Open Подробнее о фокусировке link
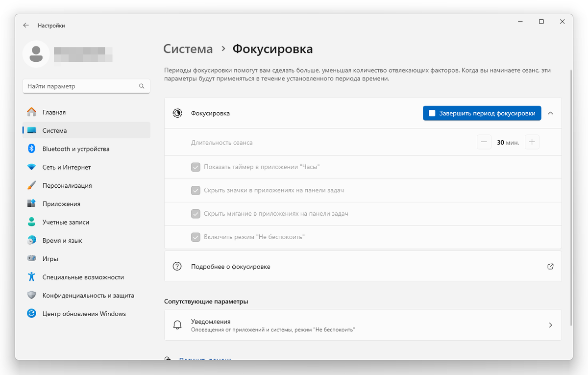The height and width of the screenshot is (375, 588). 363,267
